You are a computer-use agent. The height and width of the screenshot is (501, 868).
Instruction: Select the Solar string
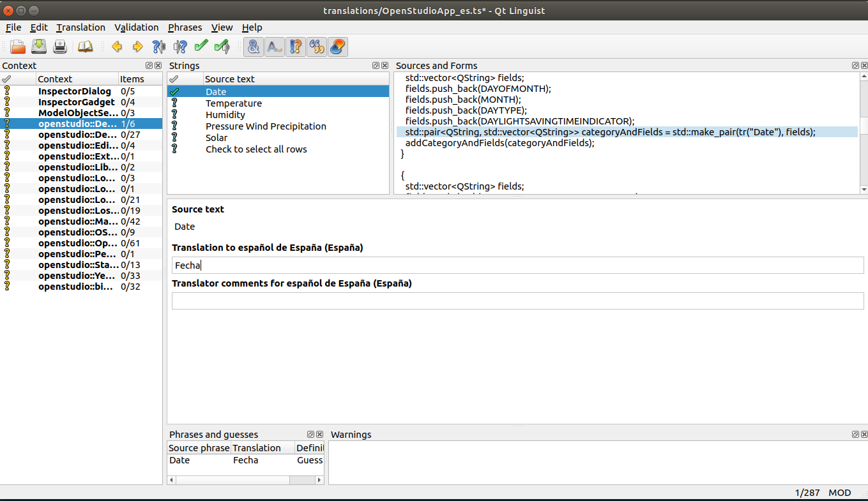coord(278,138)
